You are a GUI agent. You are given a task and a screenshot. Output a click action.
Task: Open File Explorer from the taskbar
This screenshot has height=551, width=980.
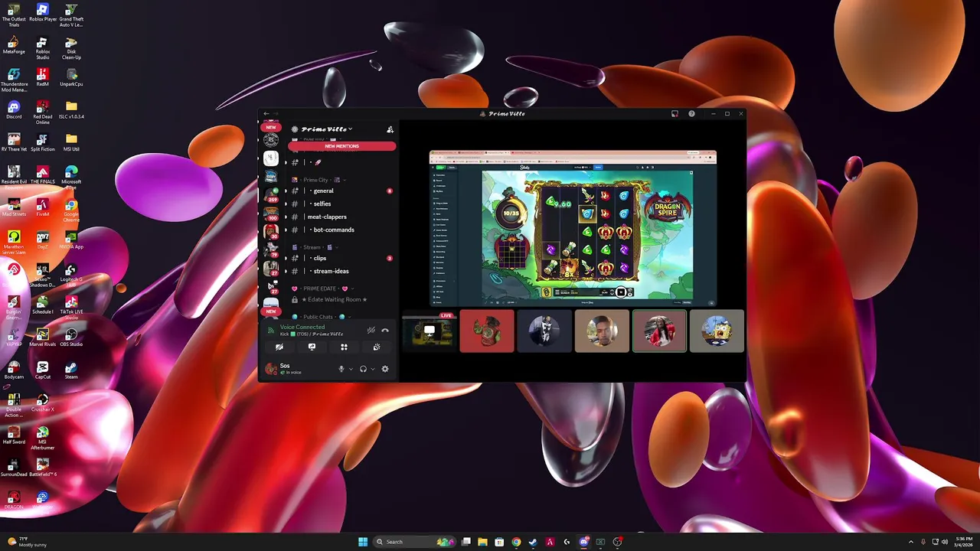click(x=482, y=542)
